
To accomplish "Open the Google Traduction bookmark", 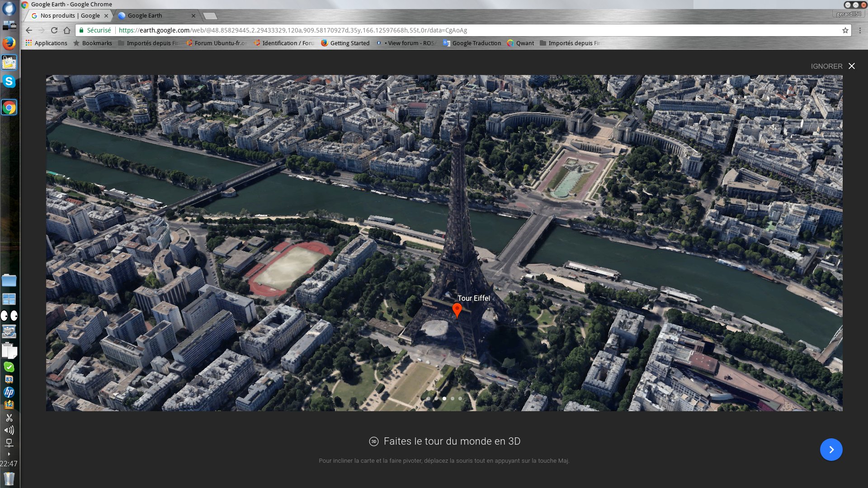I will (472, 43).
